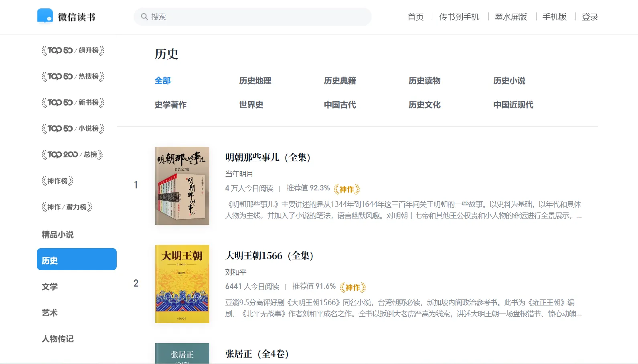Select the 全部 subcategory tab

tap(163, 81)
